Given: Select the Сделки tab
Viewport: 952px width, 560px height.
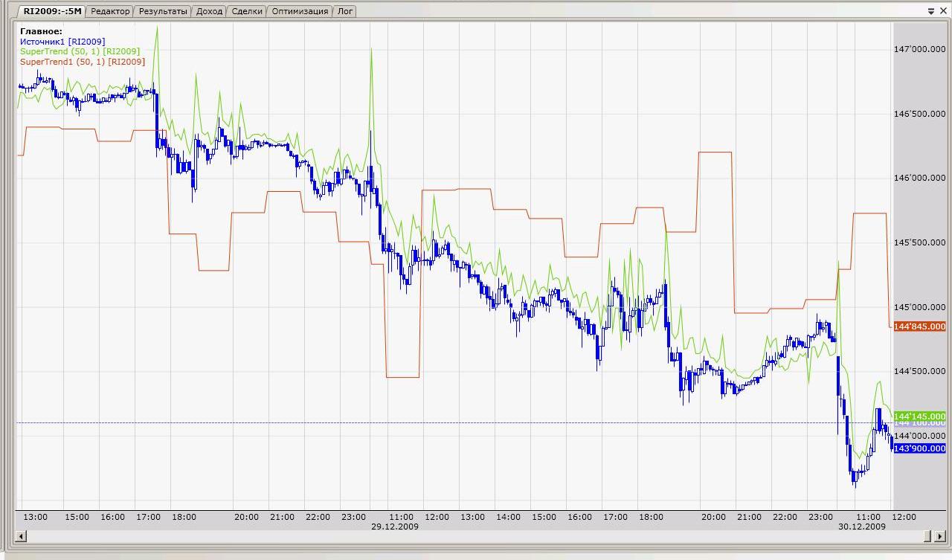Looking at the screenshot, I should [245, 11].
